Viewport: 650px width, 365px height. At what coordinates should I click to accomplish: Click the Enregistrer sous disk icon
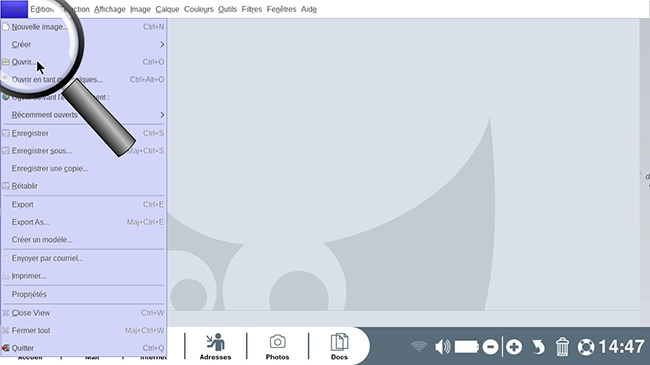pos(6,151)
